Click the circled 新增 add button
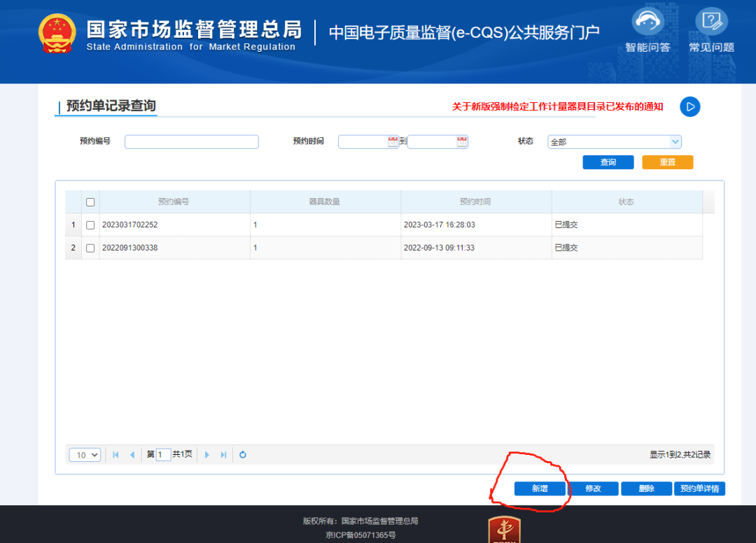The height and width of the screenshot is (543, 756). click(x=540, y=488)
